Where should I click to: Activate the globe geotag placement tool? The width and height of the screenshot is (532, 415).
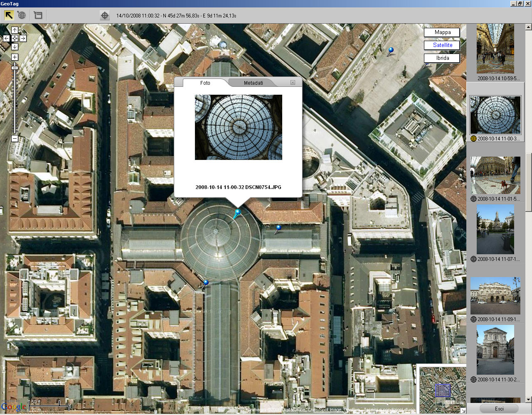[22, 15]
